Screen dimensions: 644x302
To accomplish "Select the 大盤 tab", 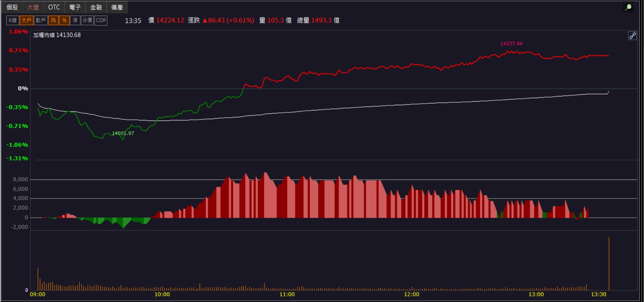I will [33, 7].
